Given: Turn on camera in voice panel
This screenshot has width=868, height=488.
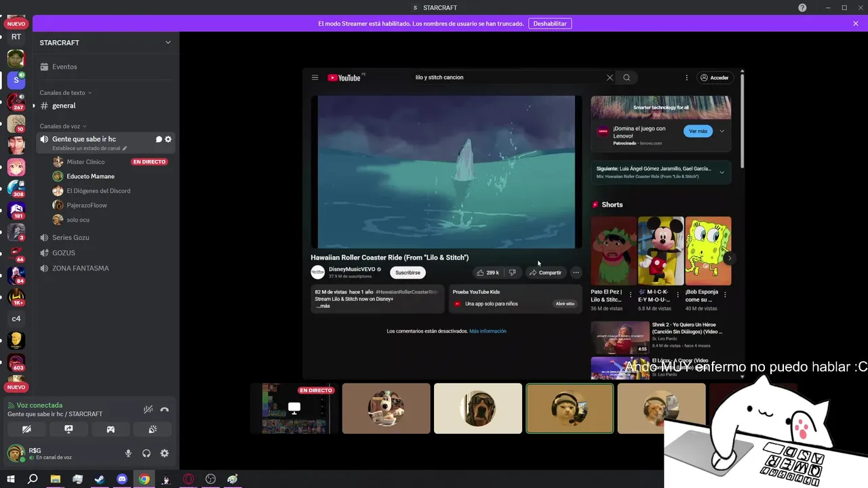Looking at the screenshot, I should click(26, 429).
